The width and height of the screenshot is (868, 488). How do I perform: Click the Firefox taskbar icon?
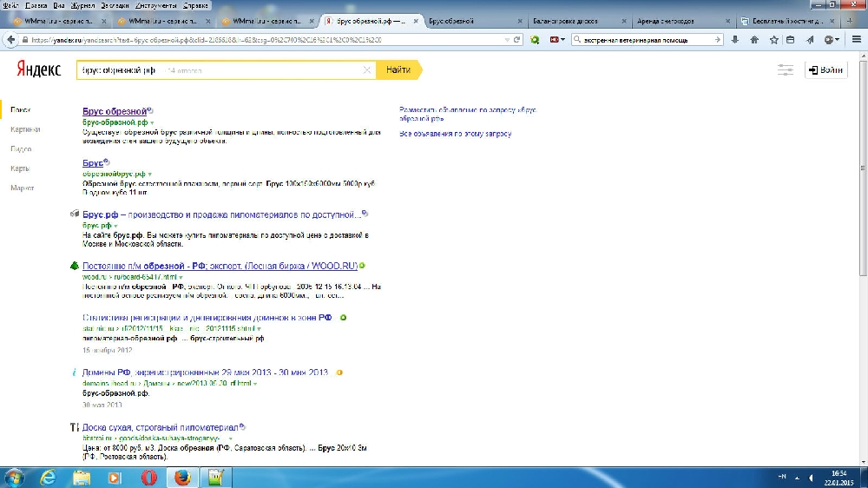click(x=182, y=478)
